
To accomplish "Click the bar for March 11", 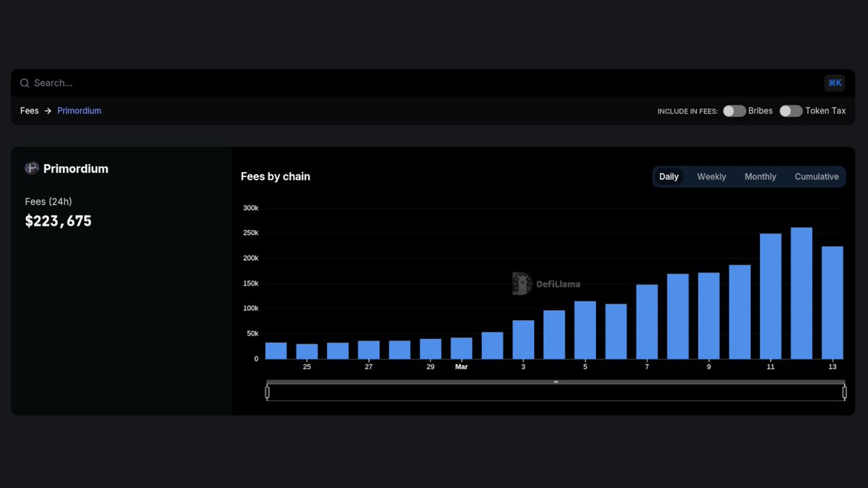I will 770,296.
